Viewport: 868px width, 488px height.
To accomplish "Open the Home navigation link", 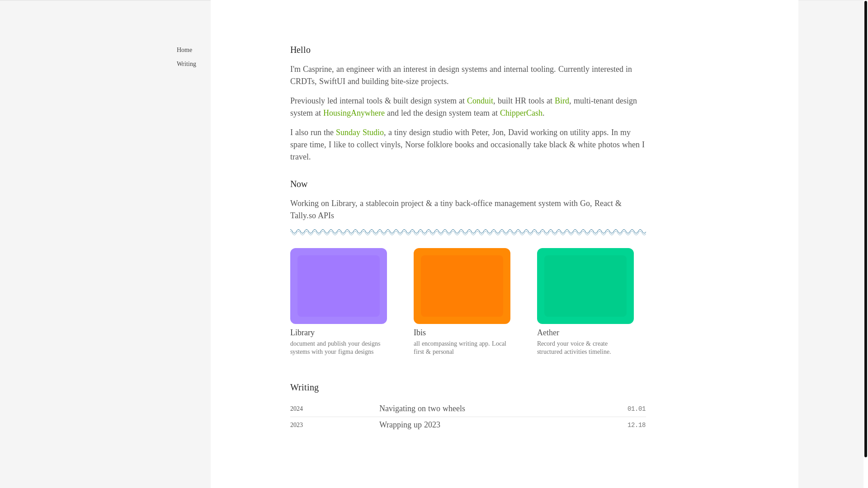I will point(184,50).
